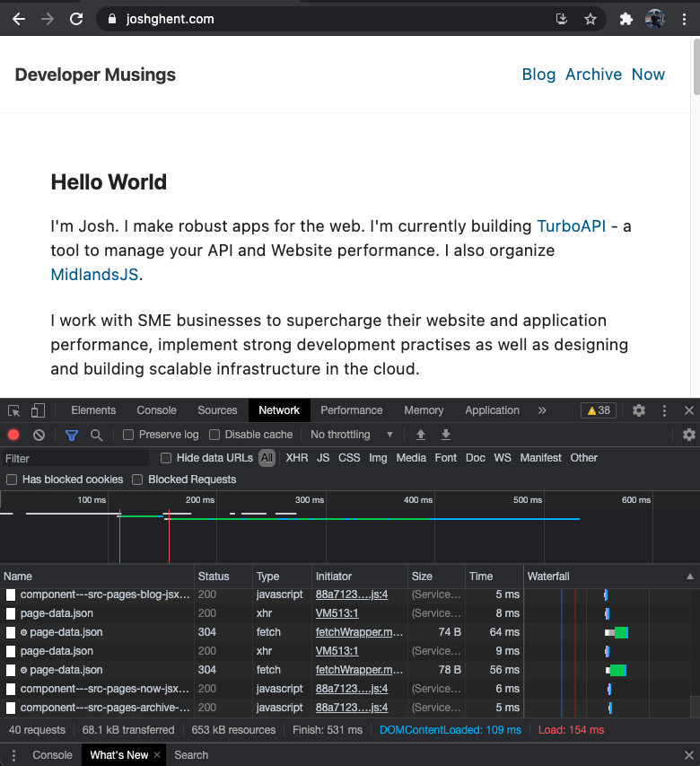The height and width of the screenshot is (766, 700).
Task: Open Chrome's three-dot browser menu
Action: (x=685, y=19)
